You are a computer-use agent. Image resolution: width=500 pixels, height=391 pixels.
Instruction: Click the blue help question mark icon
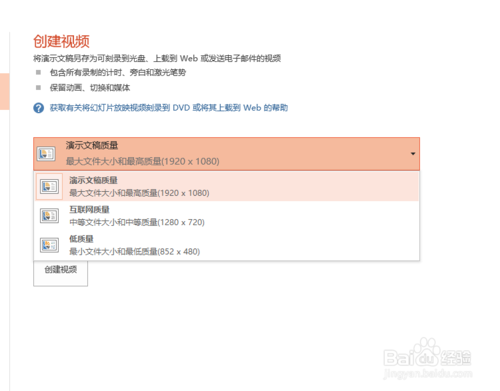click(39, 108)
